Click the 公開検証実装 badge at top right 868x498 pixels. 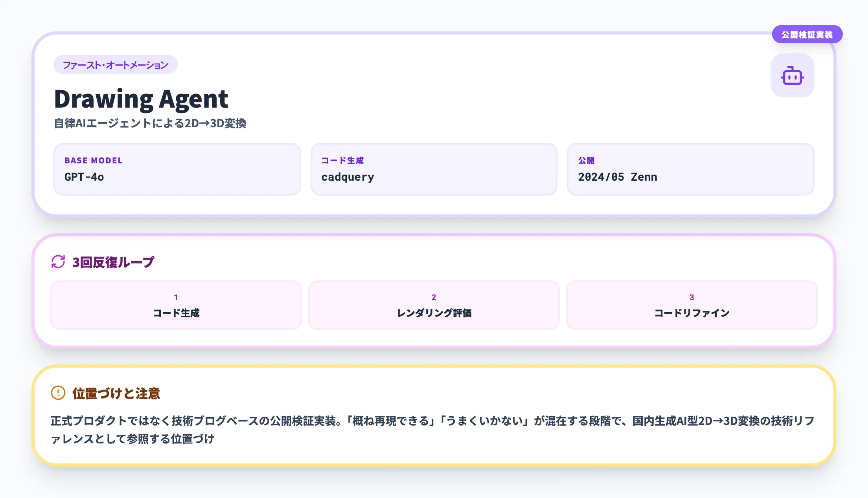[807, 35]
